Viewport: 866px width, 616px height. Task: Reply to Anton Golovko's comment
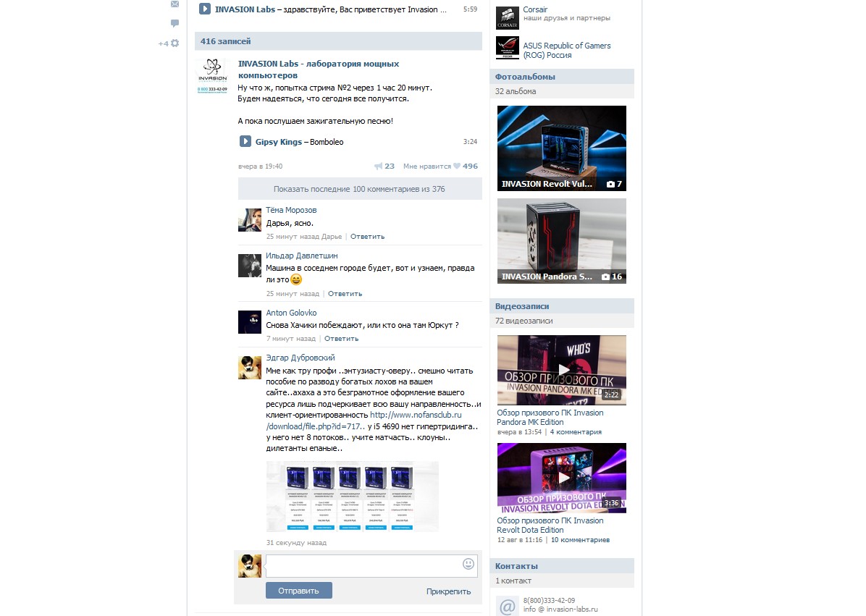point(341,339)
